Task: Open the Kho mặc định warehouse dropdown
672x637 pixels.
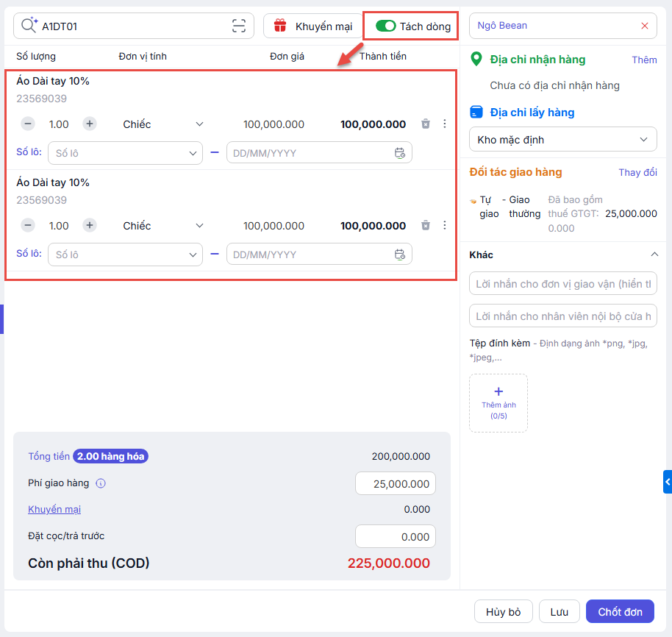Action: click(x=563, y=140)
